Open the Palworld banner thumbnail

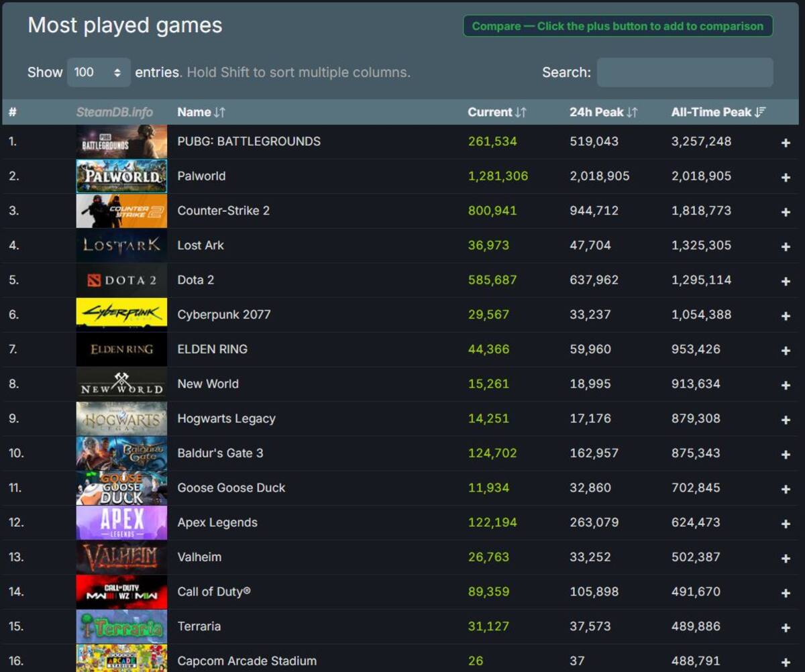[121, 176]
